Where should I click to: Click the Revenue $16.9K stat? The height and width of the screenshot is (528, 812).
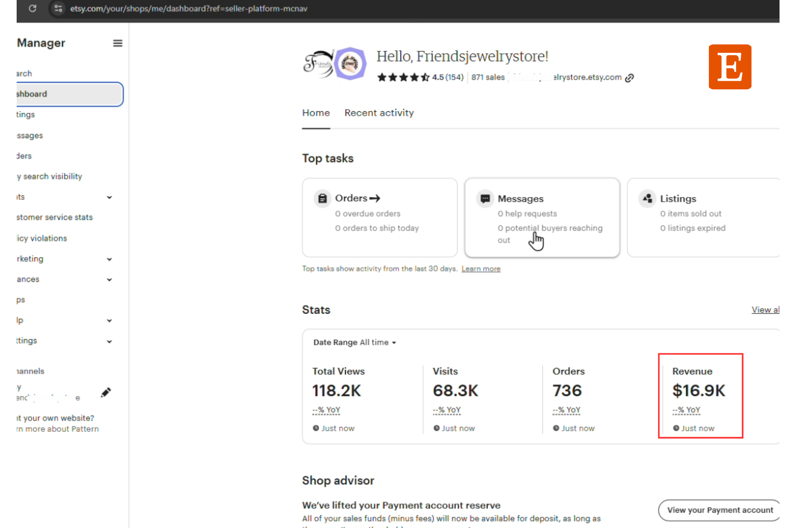click(x=699, y=391)
